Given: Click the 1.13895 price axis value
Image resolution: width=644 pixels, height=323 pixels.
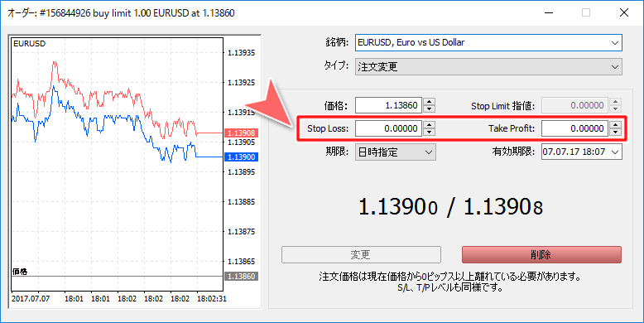Looking at the screenshot, I should [x=242, y=171].
